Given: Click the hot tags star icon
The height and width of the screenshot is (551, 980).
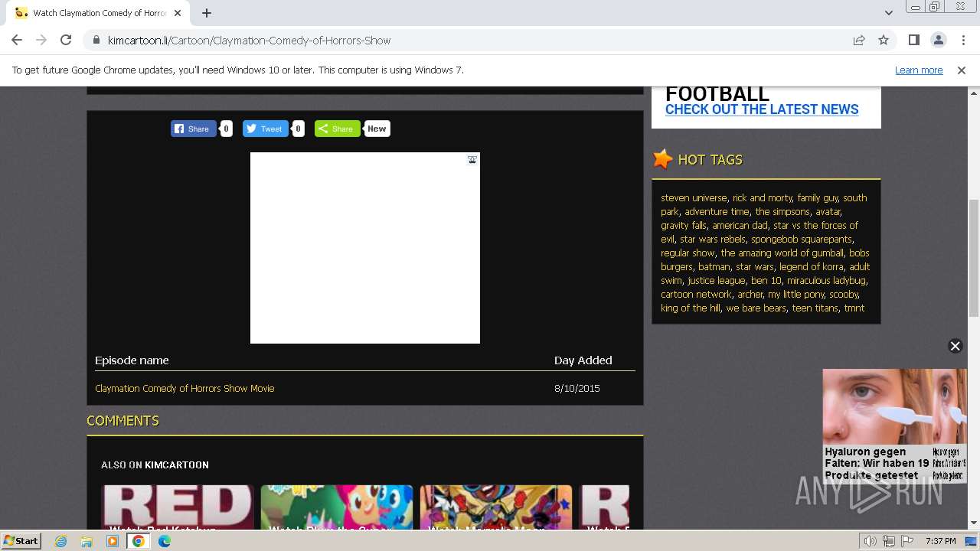Looking at the screenshot, I should [x=662, y=159].
